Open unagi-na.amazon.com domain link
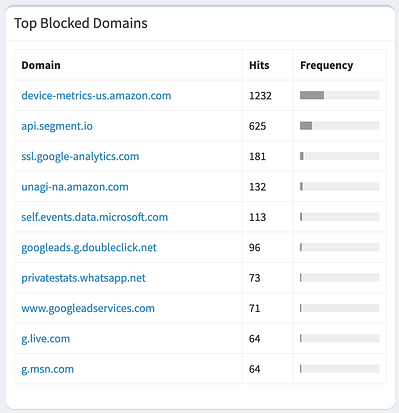This screenshot has height=413, width=399. [x=75, y=187]
